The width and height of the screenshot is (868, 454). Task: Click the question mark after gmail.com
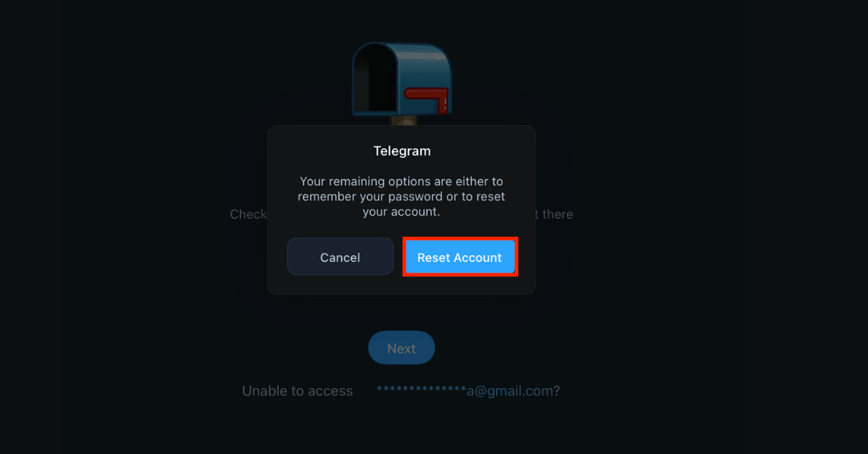click(x=557, y=391)
